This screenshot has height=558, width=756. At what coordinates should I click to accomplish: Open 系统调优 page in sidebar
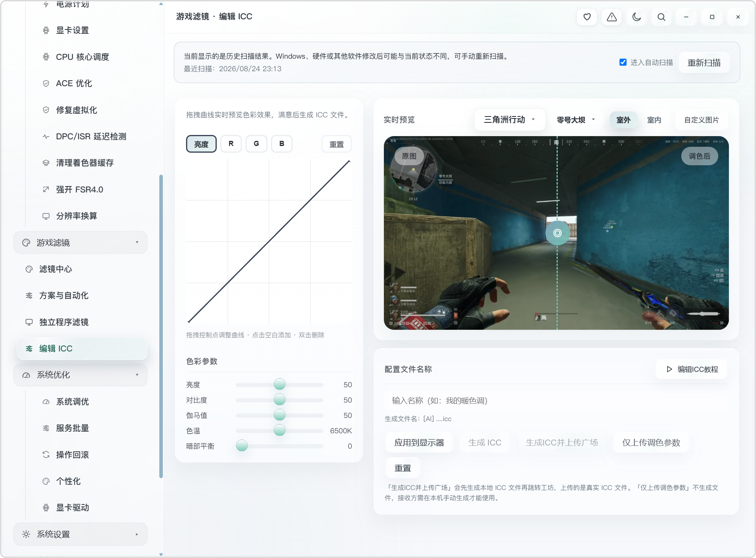pos(90,402)
